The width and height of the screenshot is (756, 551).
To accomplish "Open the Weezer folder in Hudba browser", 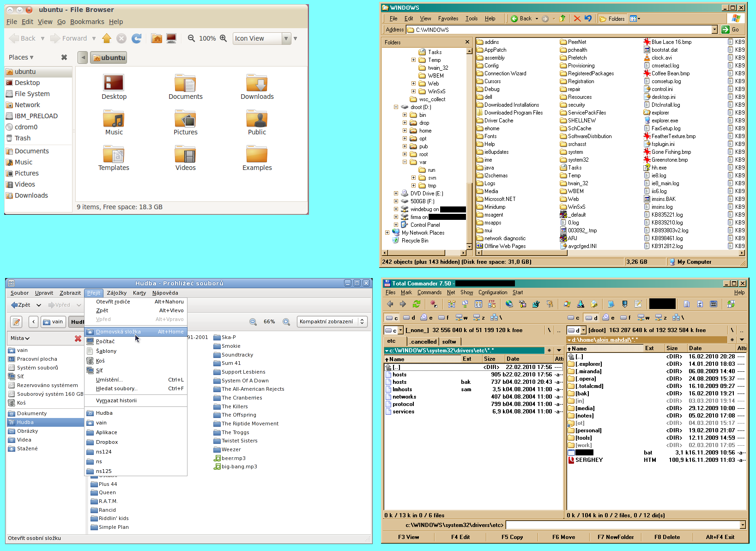I will coord(227,449).
